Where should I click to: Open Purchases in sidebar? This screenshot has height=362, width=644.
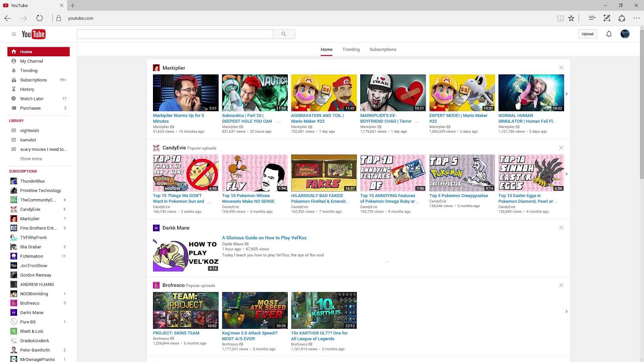38,108
